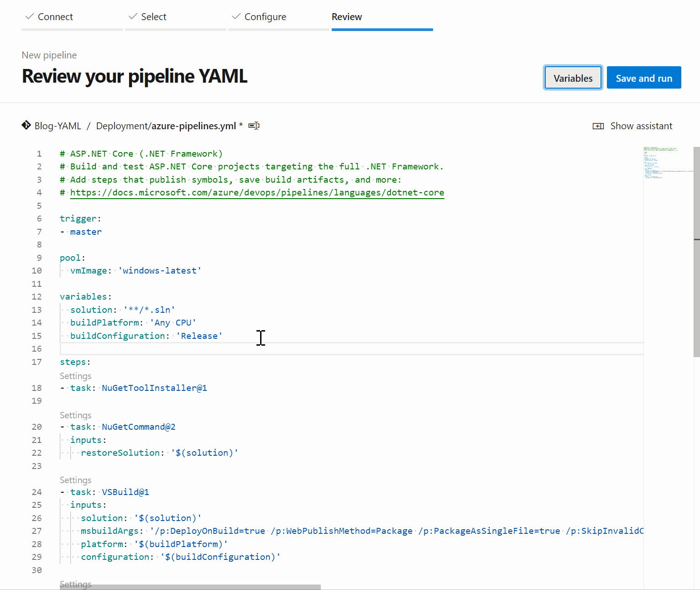Open Settings above the NuGetToolInstaller task
Screen dimensions: 700x590
pyautogui.click(x=75, y=376)
